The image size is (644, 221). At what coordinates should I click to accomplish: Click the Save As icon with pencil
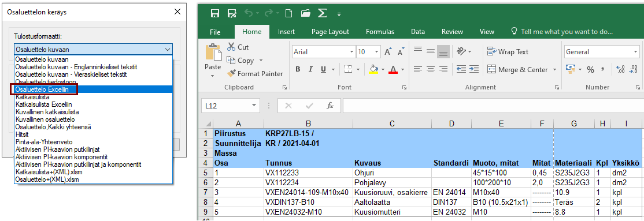232,13
